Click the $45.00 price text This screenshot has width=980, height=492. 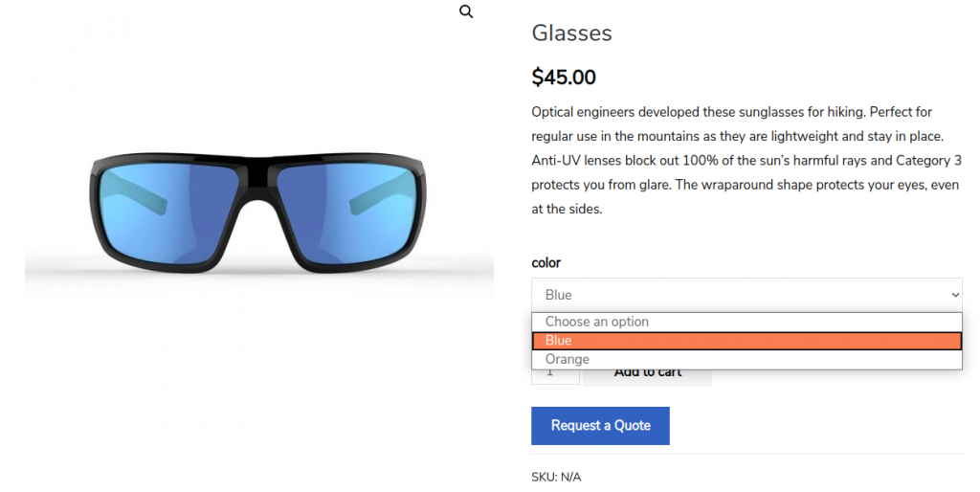click(564, 77)
